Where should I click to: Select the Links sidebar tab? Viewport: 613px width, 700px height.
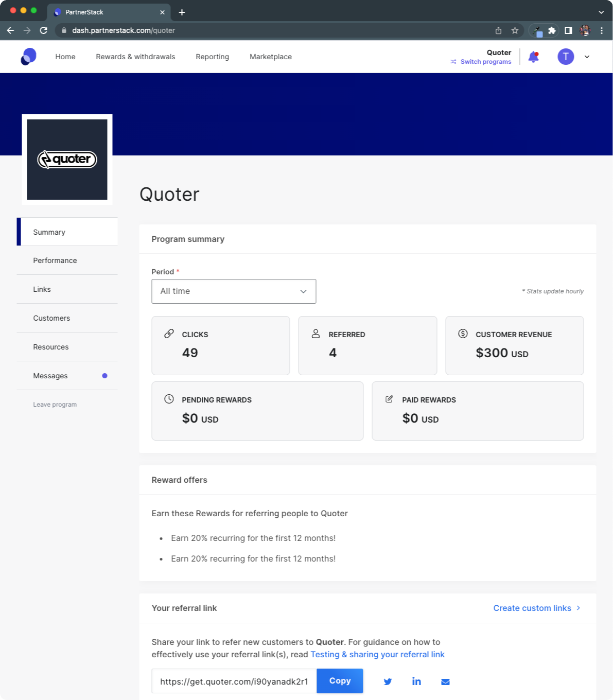pyautogui.click(x=67, y=289)
